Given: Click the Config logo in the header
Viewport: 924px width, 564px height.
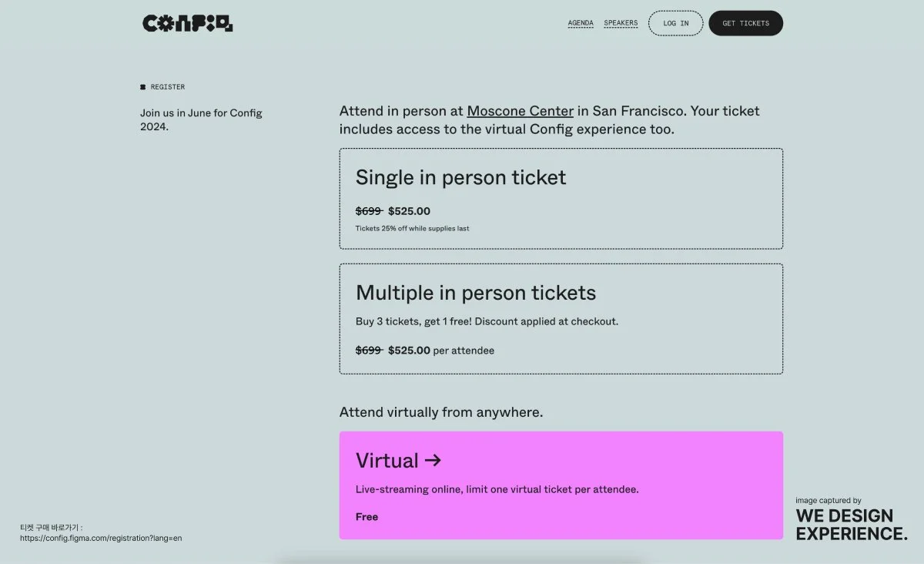Looking at the screenshot, I should click(x=188, y=23).
